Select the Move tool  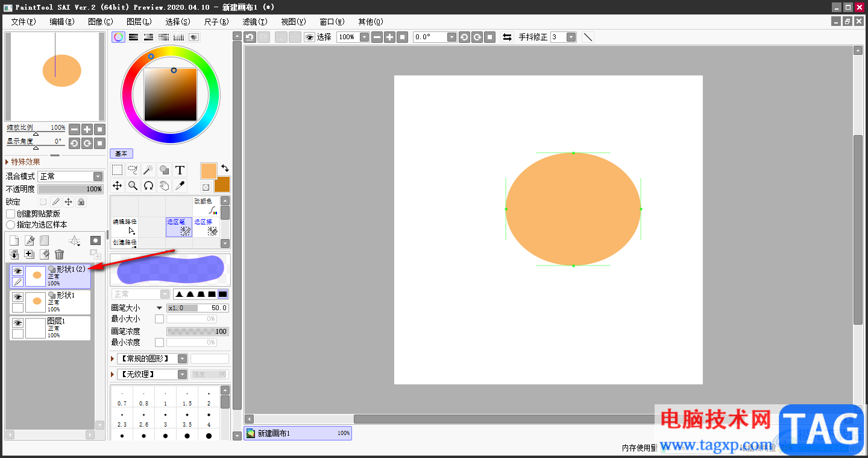point(118,186)
